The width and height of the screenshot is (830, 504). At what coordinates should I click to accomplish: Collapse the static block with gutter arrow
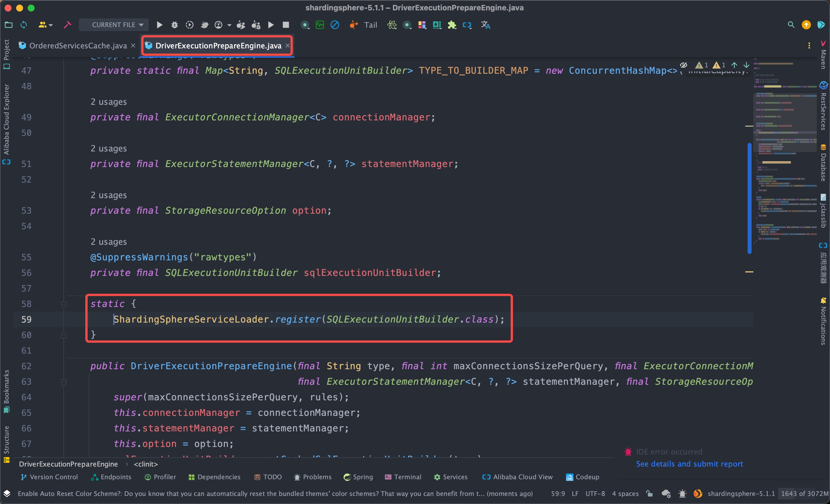point(63,304)
